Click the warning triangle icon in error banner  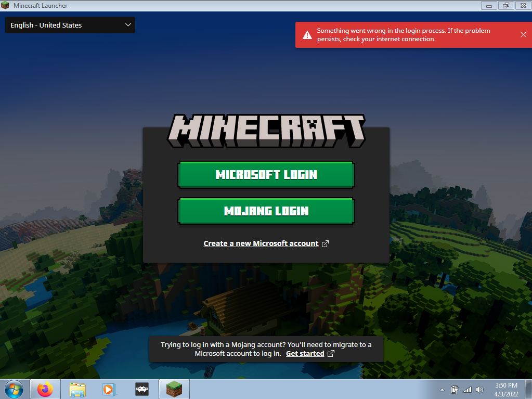(x=307, y=35)
